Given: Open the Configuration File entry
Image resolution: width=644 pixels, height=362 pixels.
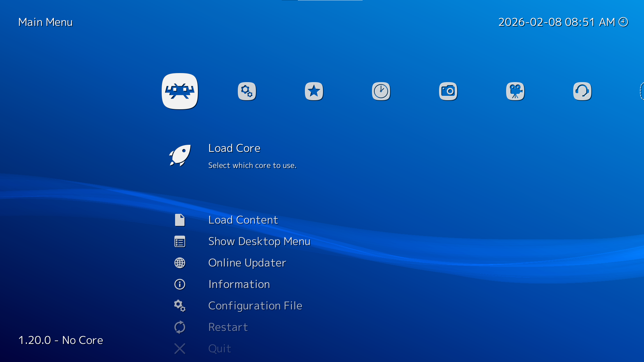Looking at the screenshot, I should point(255,306).
